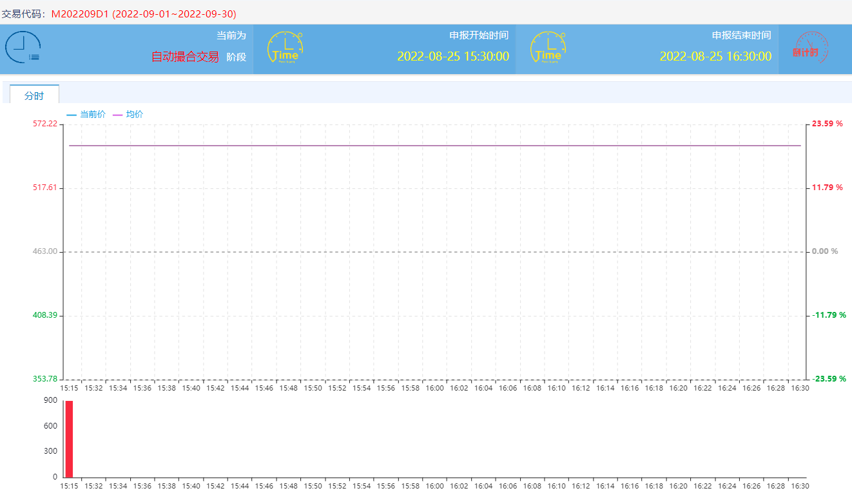
Task: Click the purple 均价 legend line marker
Action: coord(117,115)
